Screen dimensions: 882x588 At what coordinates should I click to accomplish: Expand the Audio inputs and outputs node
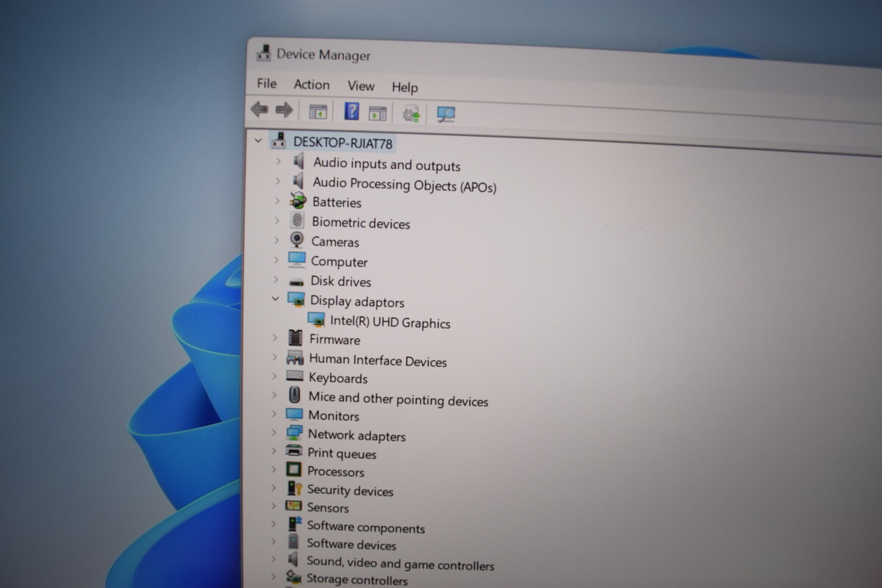point(278,160)
